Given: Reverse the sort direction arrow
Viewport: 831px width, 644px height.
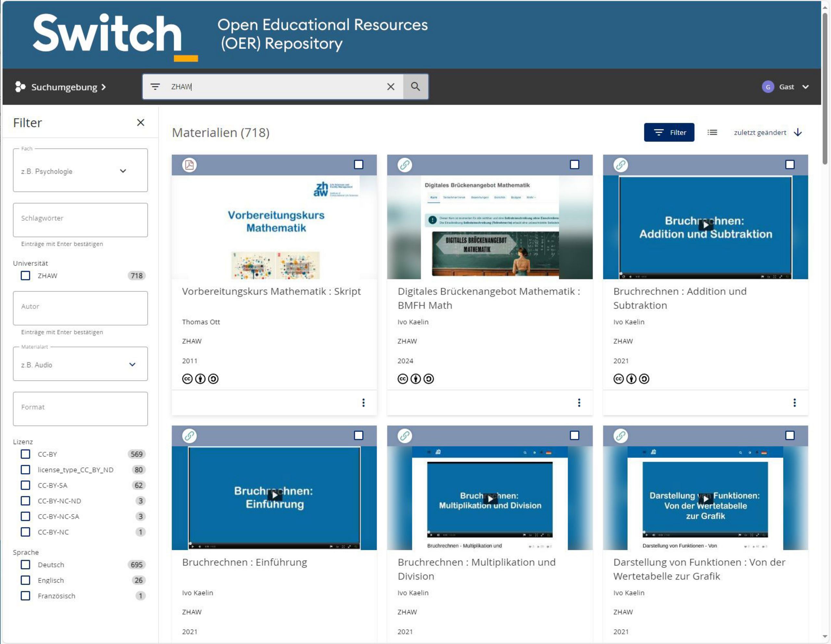Looking at the screenshot, I should tap(798, 132).
